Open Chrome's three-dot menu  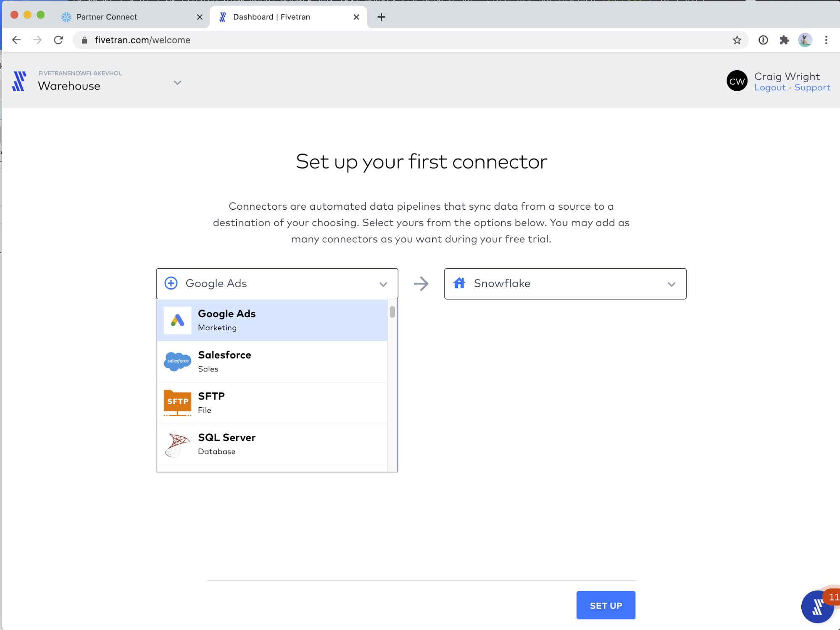826,40
